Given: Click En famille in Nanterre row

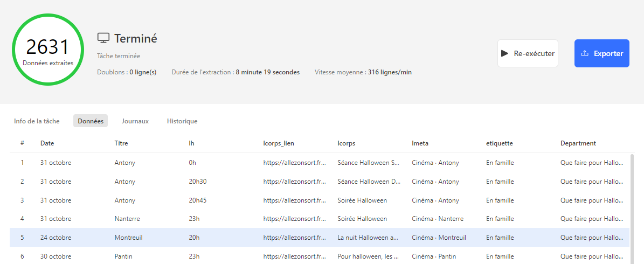Looking at the screenshot, I should pos(500,219).
